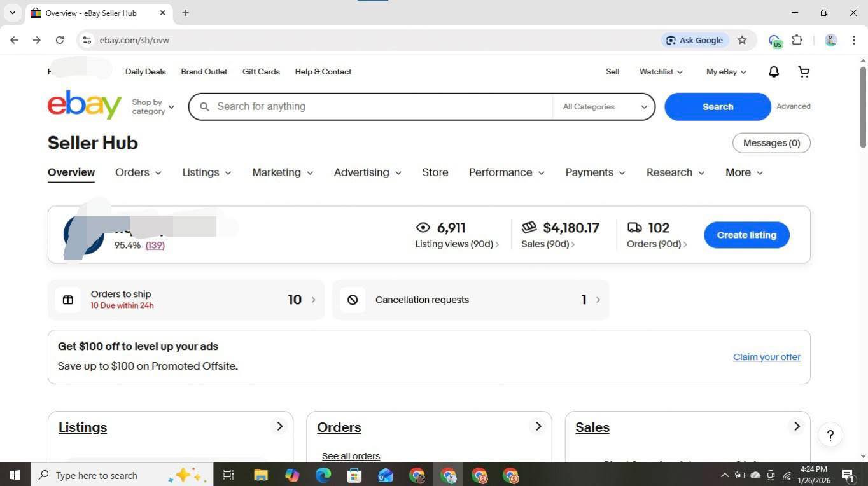Viewport: 868px width, 486px height.
Task: Click the Ask Google icon
Action: pos(671,40)
